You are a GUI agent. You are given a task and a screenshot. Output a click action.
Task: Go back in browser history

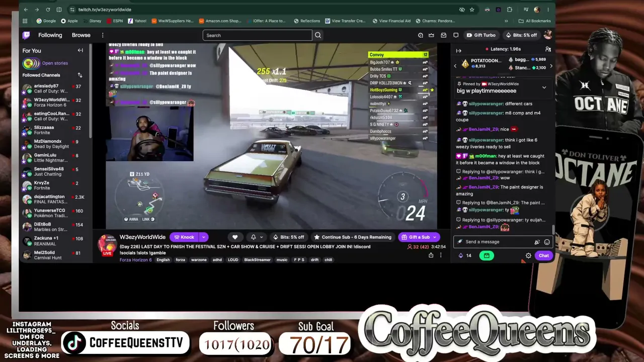click(26, 10)
